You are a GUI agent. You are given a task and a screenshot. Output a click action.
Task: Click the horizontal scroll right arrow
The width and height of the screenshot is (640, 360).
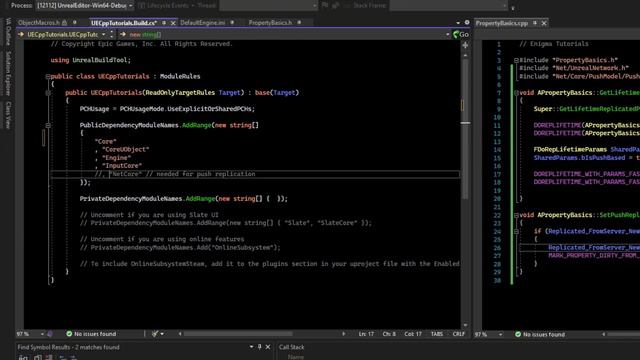[x=343, y=334]
